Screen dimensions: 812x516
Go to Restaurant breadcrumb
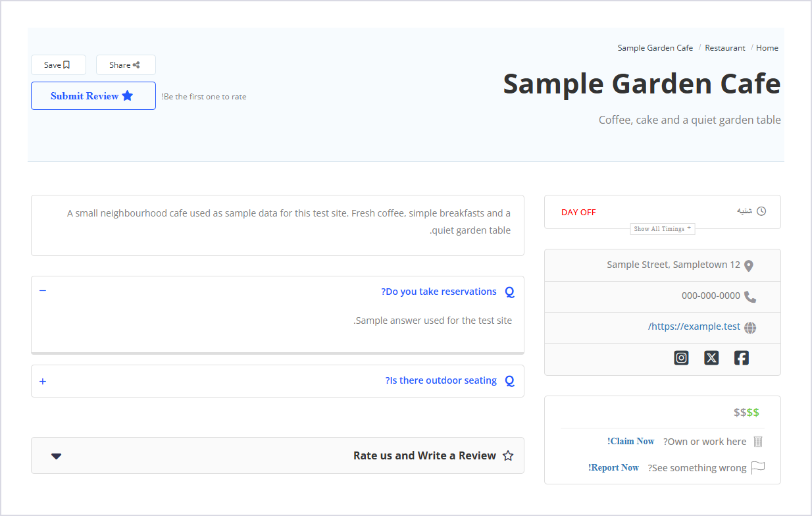click(x=725, y=48)
